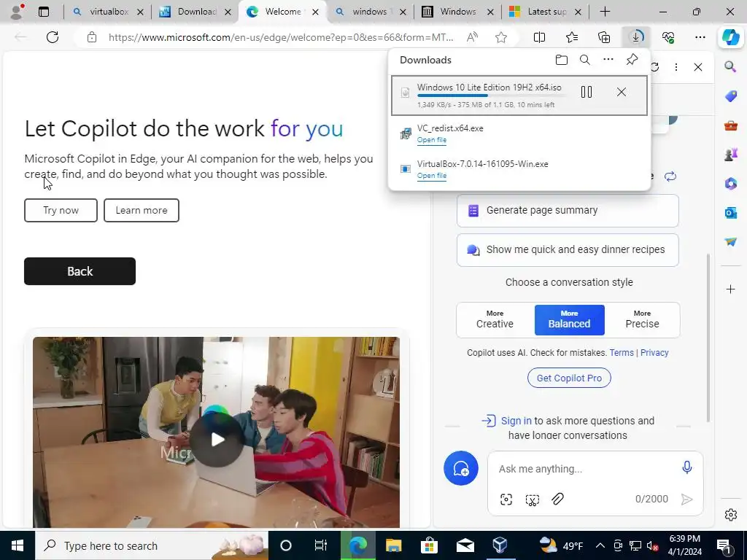Click Generate page summary suggestion
This screenshot has height=560, width=747.
[x=568, y=211]
